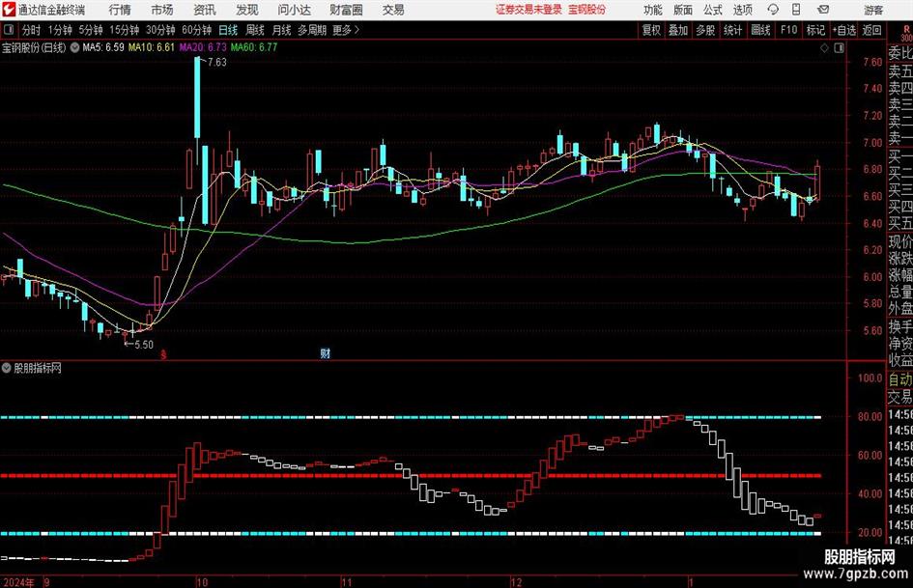Screen dimensions: 913x588
Task: Click the headset customer service icon
Action: click(x=773, y=10)
